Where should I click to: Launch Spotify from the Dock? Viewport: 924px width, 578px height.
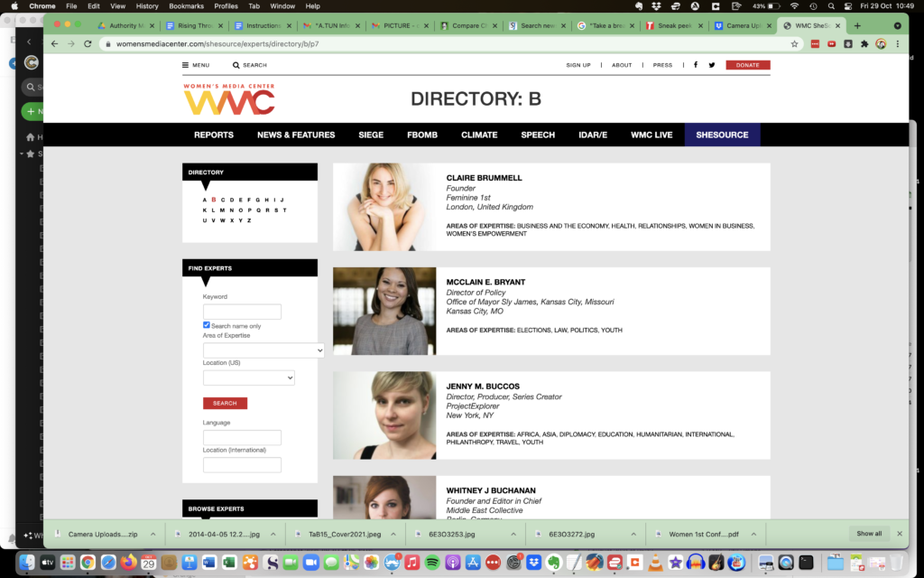coord(432,563)
